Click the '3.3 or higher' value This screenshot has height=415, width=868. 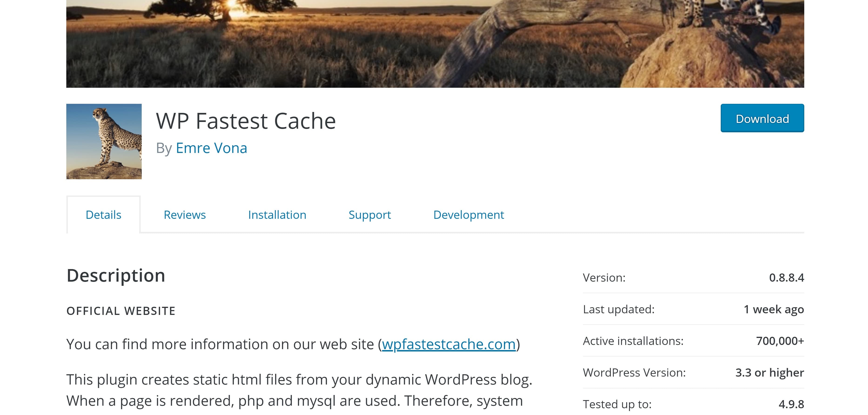[770, 373]
